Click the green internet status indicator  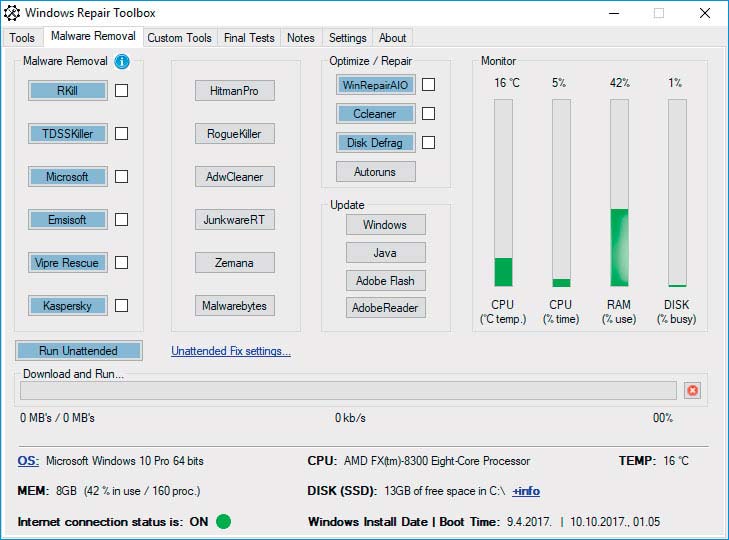coord(224,521)
